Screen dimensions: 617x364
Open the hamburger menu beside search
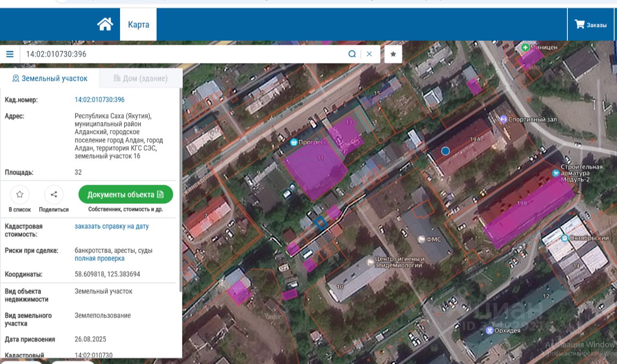tap(10, 54)
